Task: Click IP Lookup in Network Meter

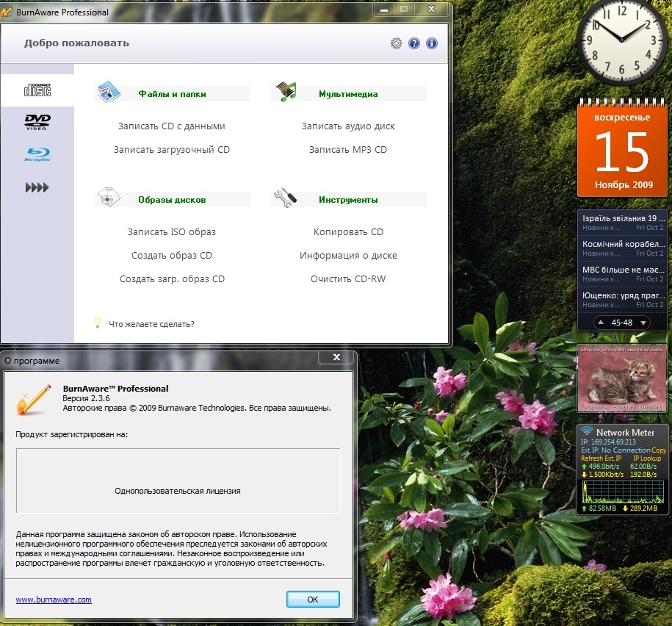Action: [647, 458]
